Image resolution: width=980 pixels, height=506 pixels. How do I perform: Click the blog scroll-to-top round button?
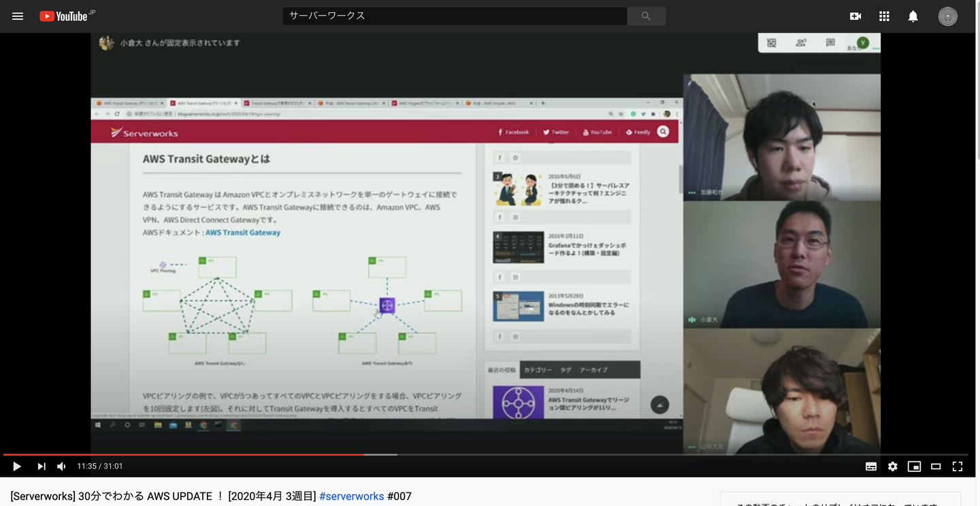[x=659, y=405]
